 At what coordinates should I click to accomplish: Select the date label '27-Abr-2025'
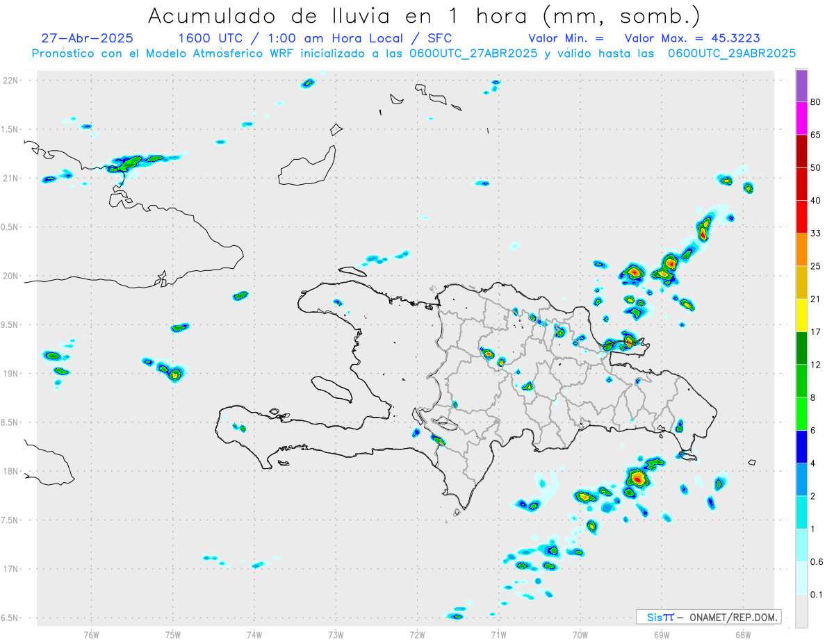[x=87, y=38]
